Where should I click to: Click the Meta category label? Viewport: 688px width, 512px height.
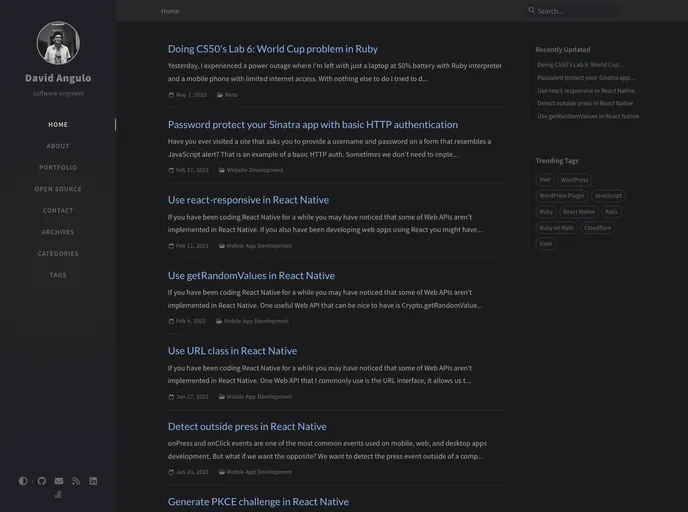(231, 95)
